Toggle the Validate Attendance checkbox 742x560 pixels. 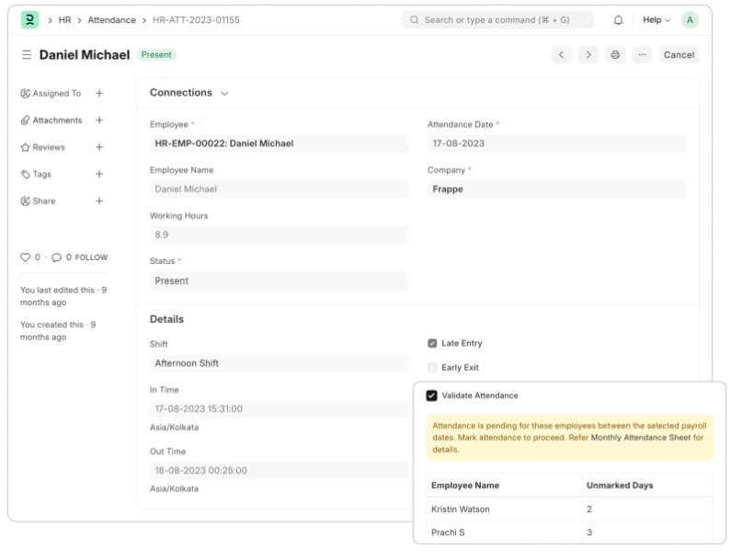431,395
